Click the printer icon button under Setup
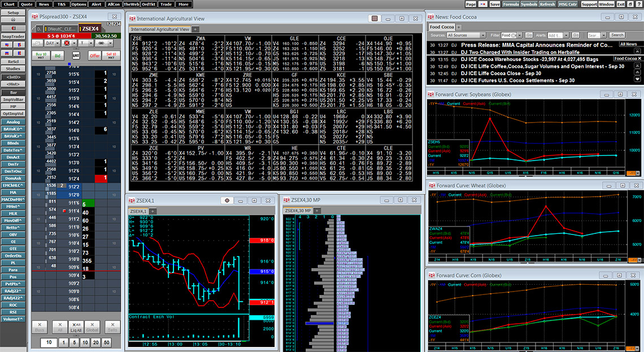 tap(13, 19)
